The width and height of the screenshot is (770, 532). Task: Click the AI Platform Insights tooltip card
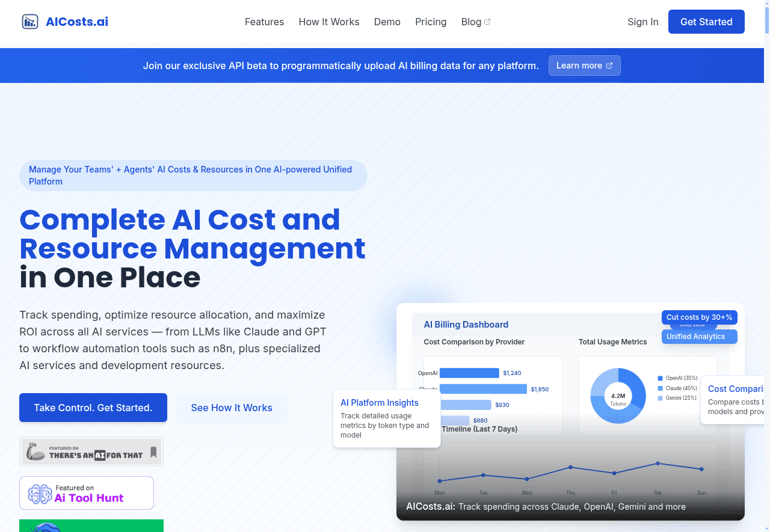point(386,418)
